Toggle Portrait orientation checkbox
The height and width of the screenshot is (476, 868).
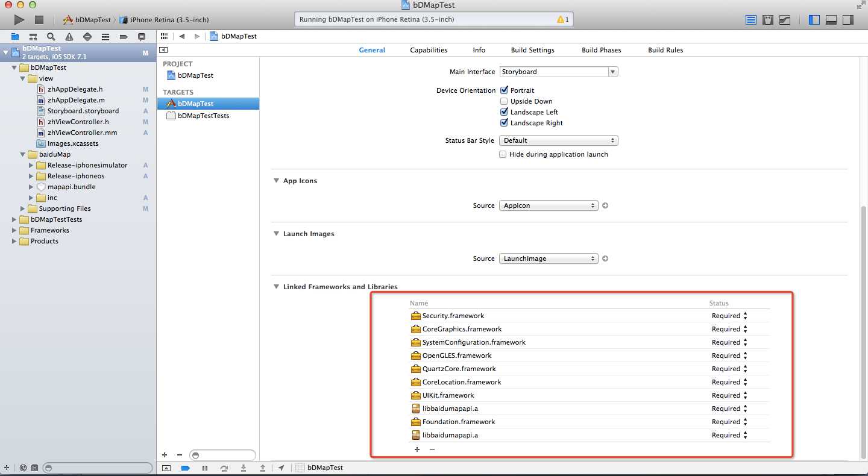(x=504, y=90)
